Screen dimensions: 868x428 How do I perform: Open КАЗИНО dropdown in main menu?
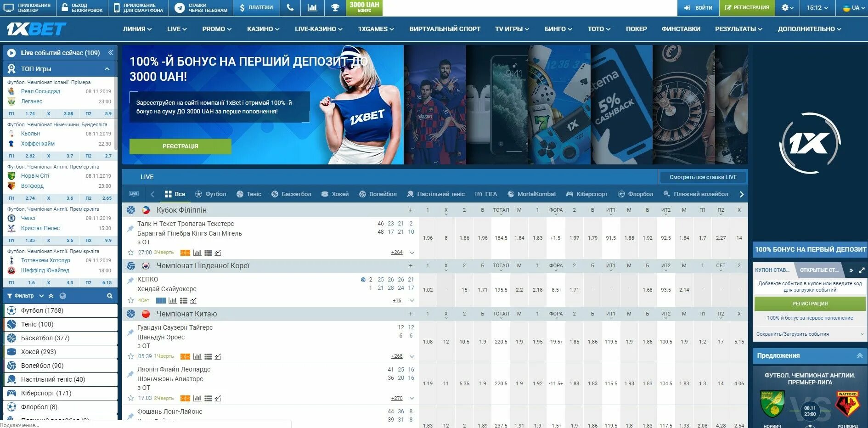(263, 29)
